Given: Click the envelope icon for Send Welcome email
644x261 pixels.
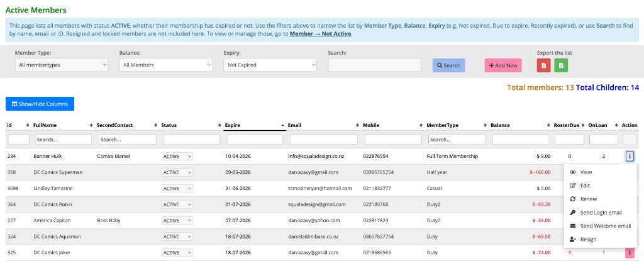Looking at the screenshot, I should coord(573,226).
